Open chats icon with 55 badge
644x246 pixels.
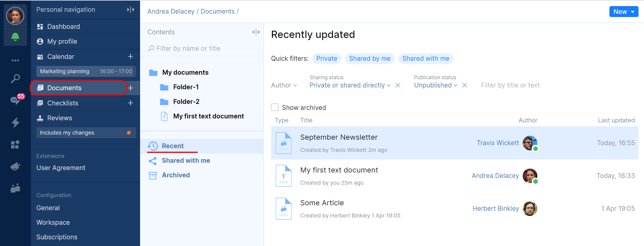point(15,100)
